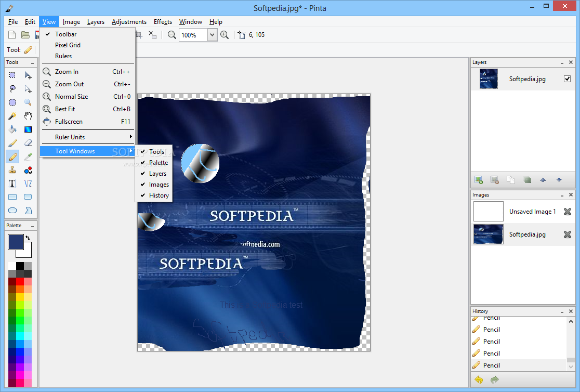Toggle Images window in submenu

pyautogui.click(x=153, y=185)
